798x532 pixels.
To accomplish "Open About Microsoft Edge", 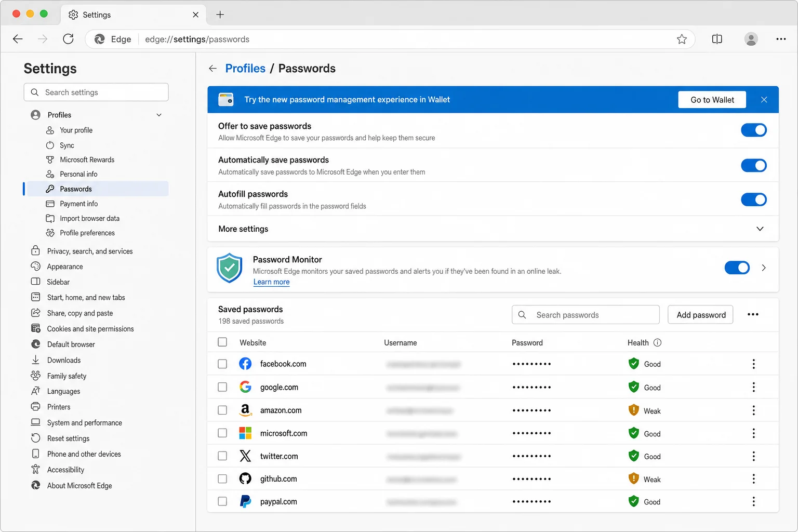I will (x=79, y=486).
